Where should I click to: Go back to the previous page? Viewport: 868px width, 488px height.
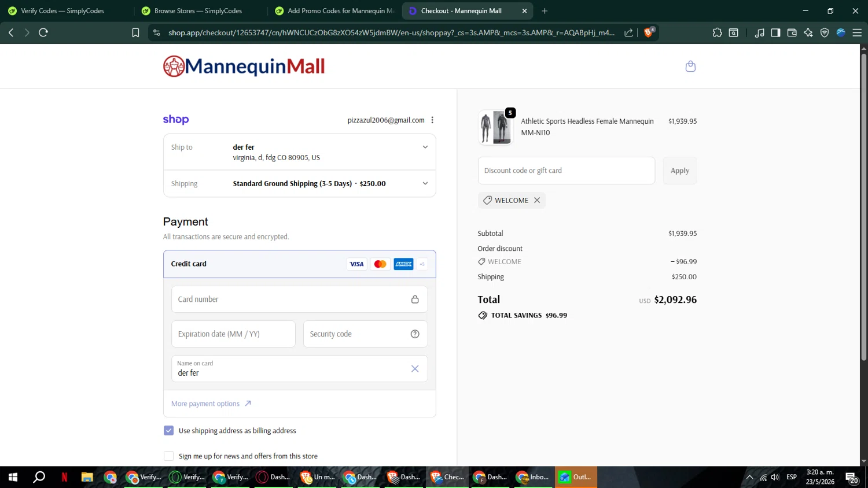coord(11,32)
